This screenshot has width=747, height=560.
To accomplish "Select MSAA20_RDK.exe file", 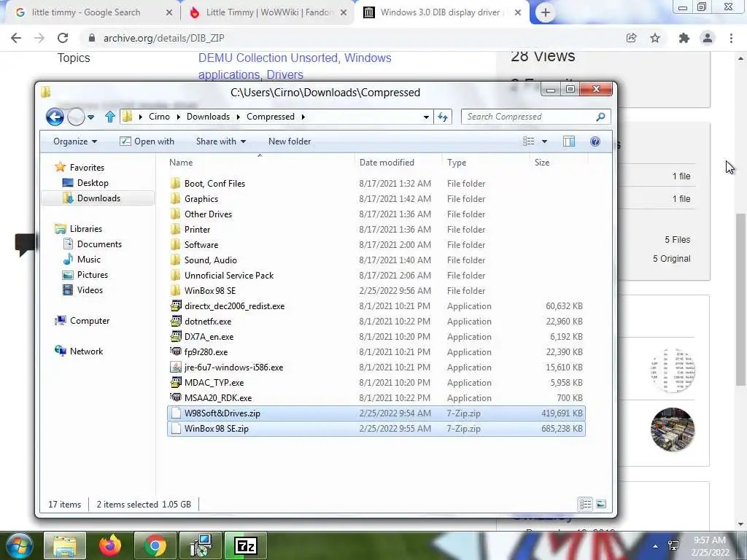I will coord(376,398).
